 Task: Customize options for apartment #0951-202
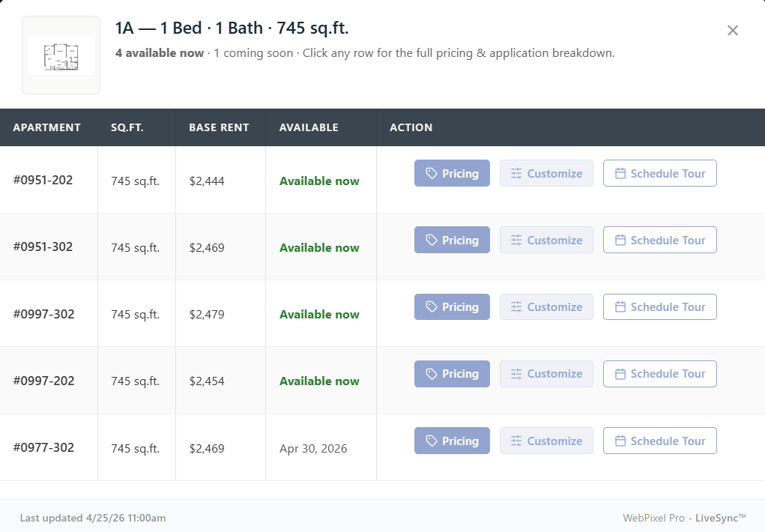[546, 173]
